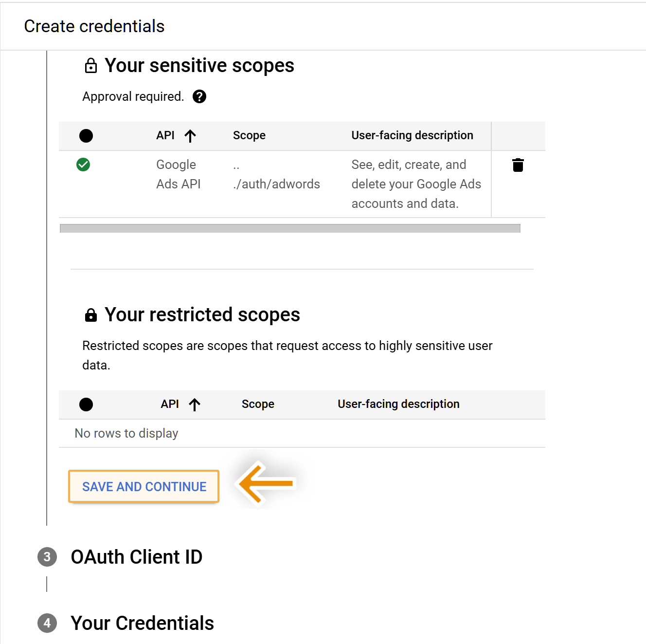The image size is (646, 644).
Task: Toggle the Google Ads API row checkmark
Action: point(83,165)
